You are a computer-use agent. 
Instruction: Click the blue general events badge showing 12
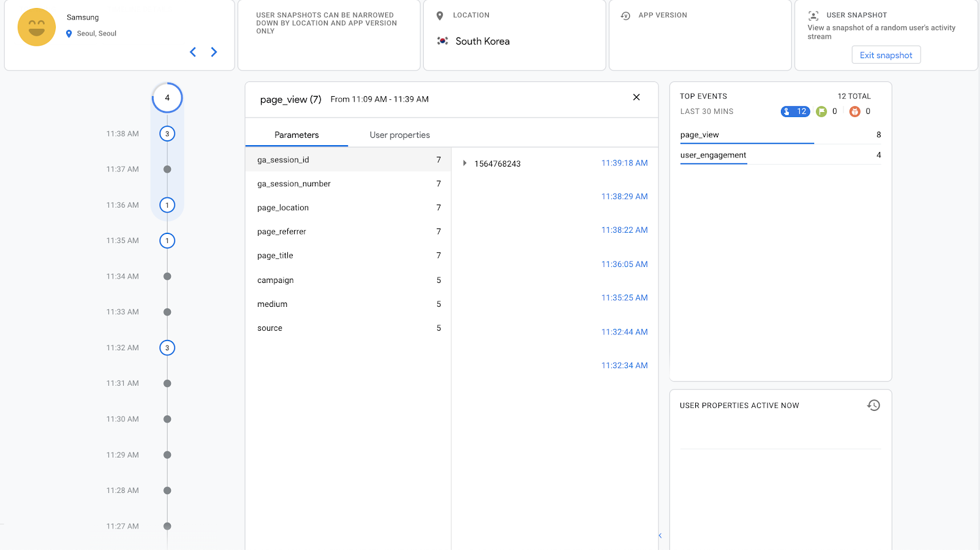(x=795, y=111)
